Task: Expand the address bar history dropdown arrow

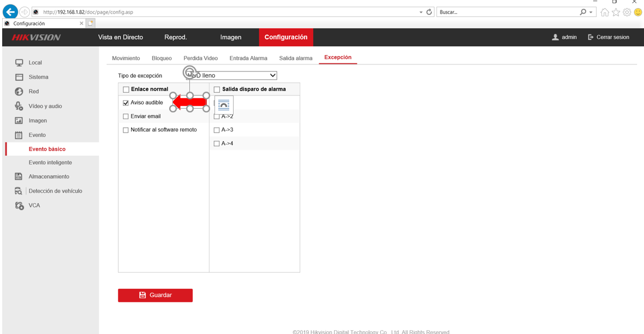Action: tap(421, 13)
